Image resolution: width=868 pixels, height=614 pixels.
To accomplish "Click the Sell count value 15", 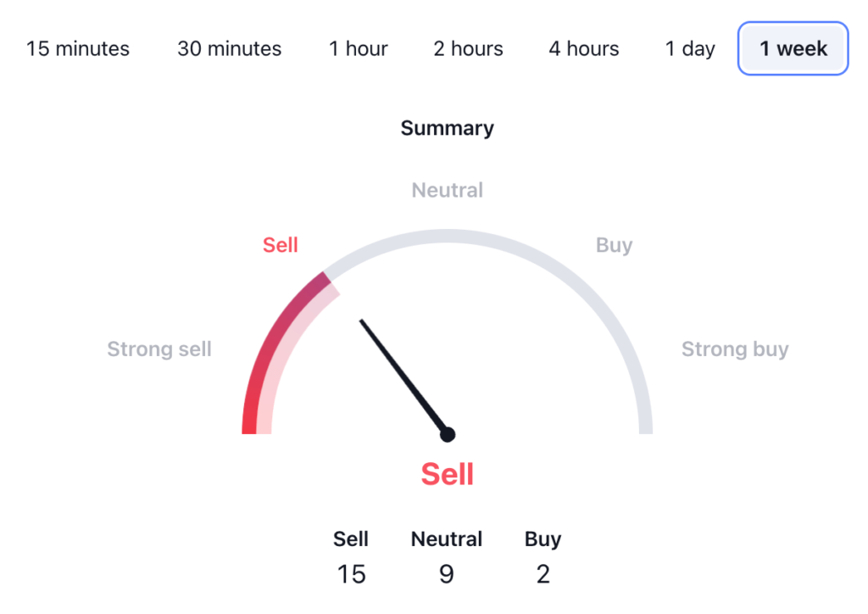I will coord(351,574).
